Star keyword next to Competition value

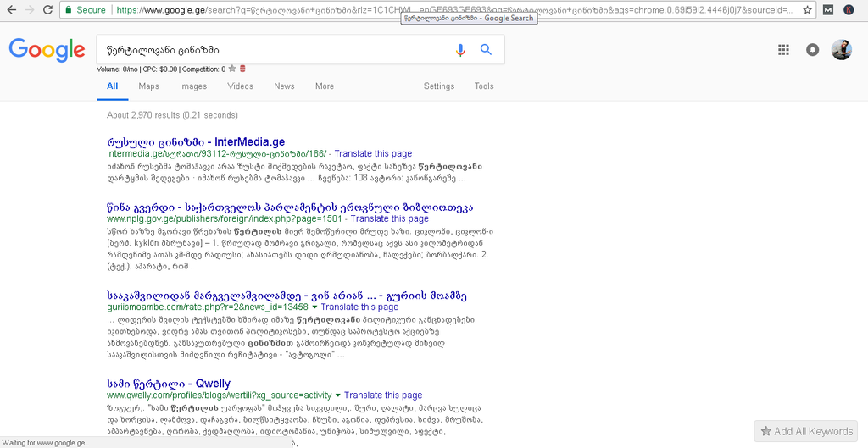pos(232,69)
